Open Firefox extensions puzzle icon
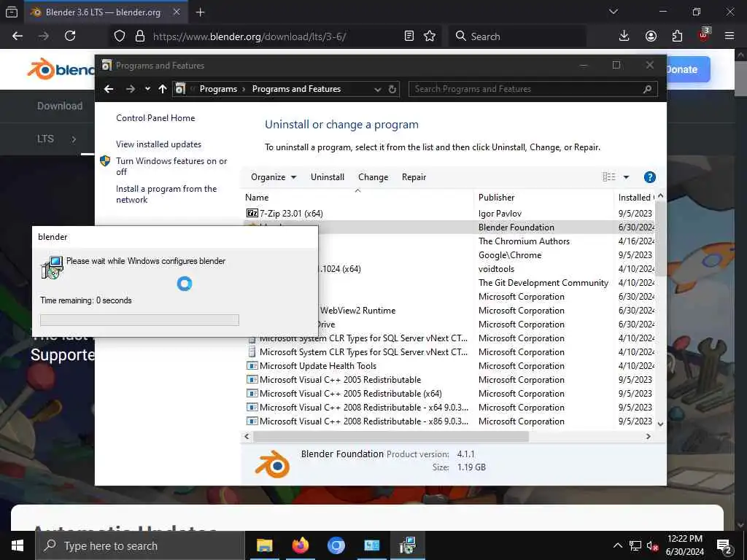This screenshot has height=560, width=747. tap(677, 36)
